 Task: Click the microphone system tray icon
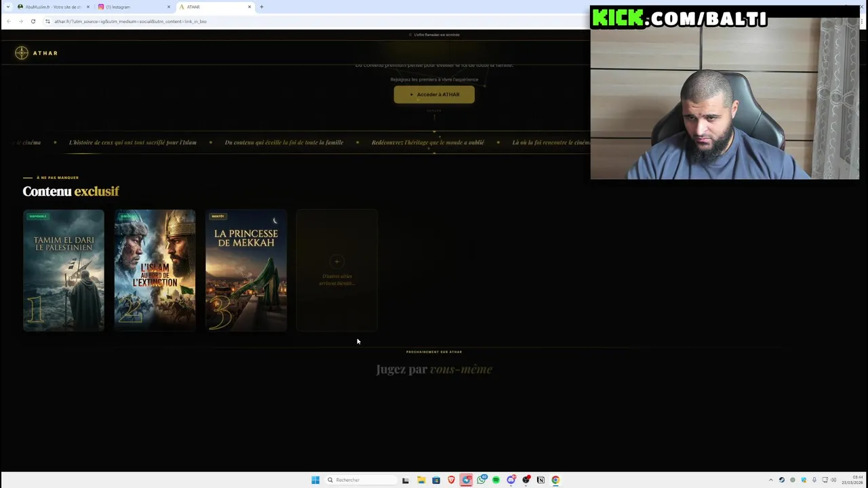[814, 480]
